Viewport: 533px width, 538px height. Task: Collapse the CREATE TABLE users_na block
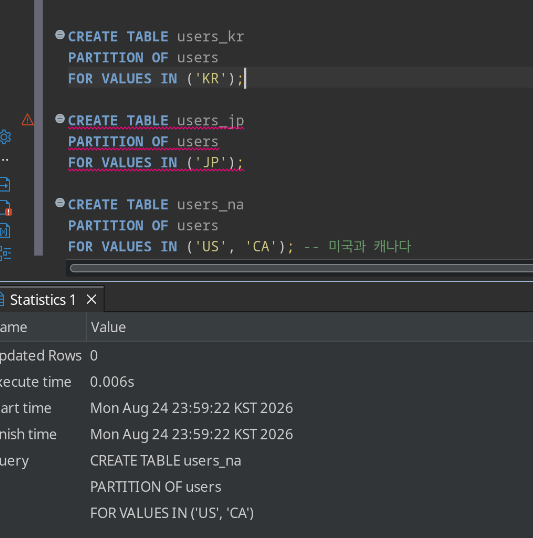point(60,203)
